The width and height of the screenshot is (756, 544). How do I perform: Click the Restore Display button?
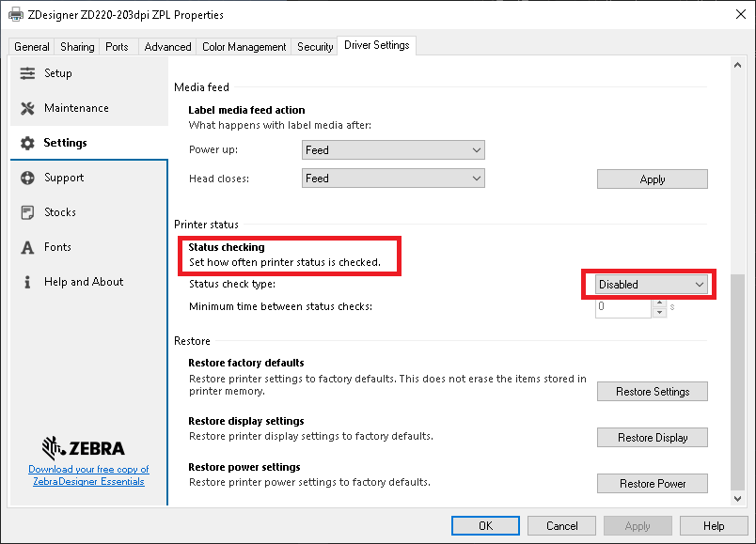652,438
